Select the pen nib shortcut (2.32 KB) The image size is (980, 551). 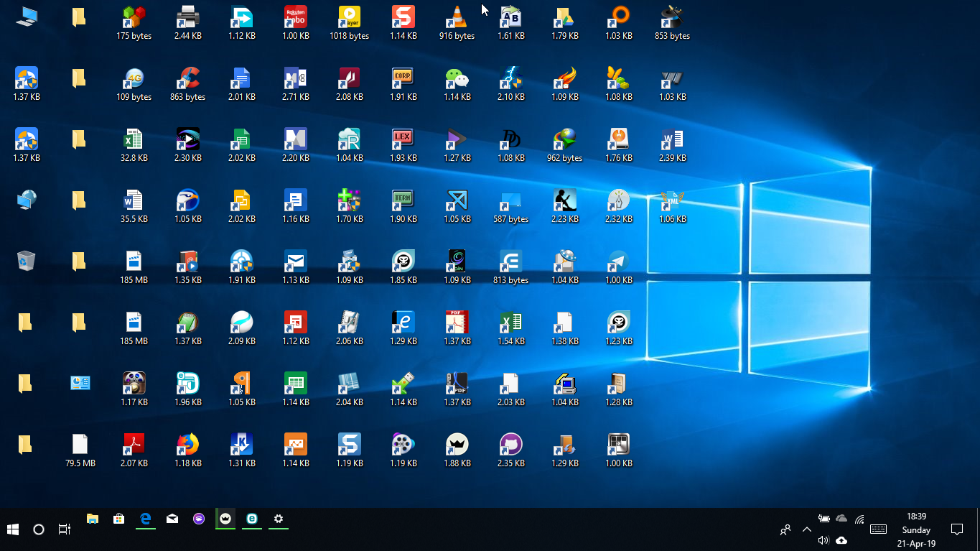[x=618, y=200]
